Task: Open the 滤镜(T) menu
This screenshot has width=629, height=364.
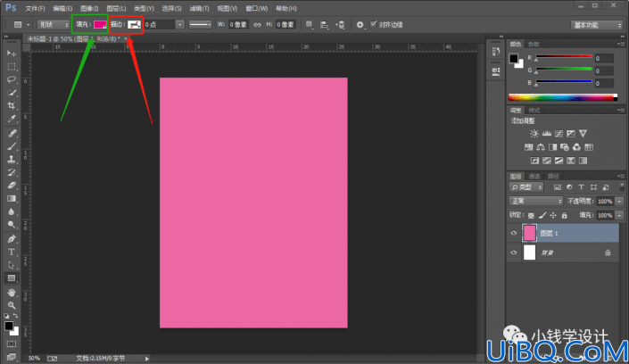Action: tap(199, 8)
